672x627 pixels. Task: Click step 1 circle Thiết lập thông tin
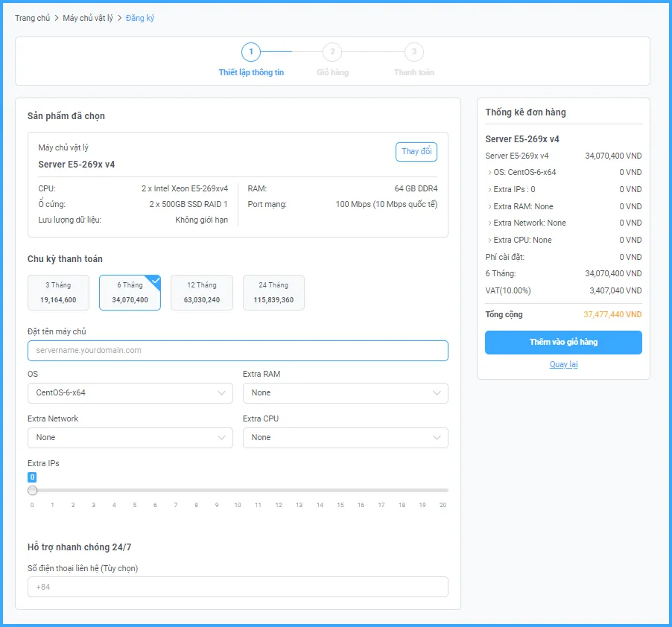(251, 52)
